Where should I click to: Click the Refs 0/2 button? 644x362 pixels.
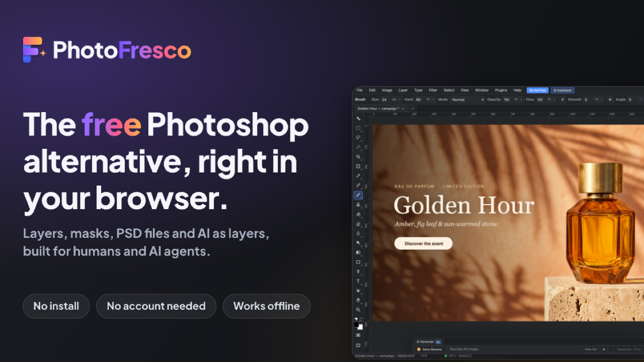pyautogui.click(x=591, y=349)
